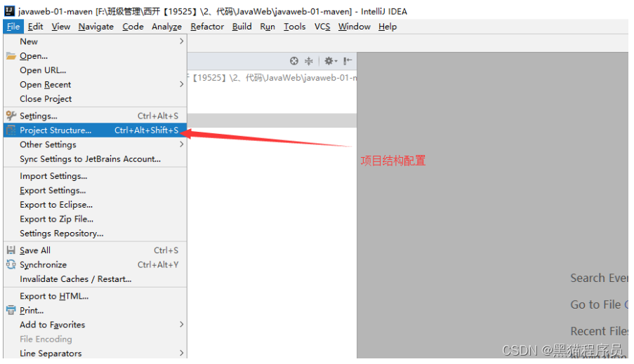Viewport: 634px width, 364px height.
Task: Expand the Open Recent submenu arrow
Action: tap(182, 84)
